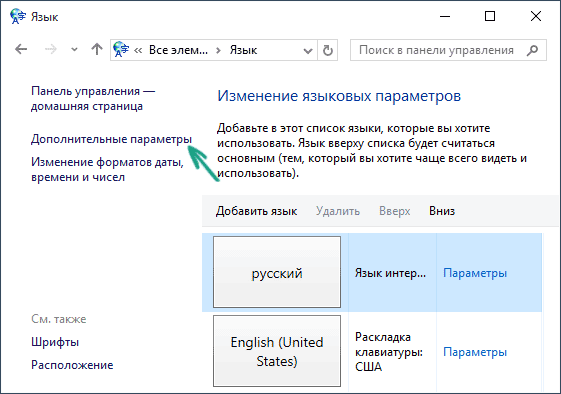561x394 pixels.
Task: Open Панель управления домашняя страница link
Action: click(93, 99)
